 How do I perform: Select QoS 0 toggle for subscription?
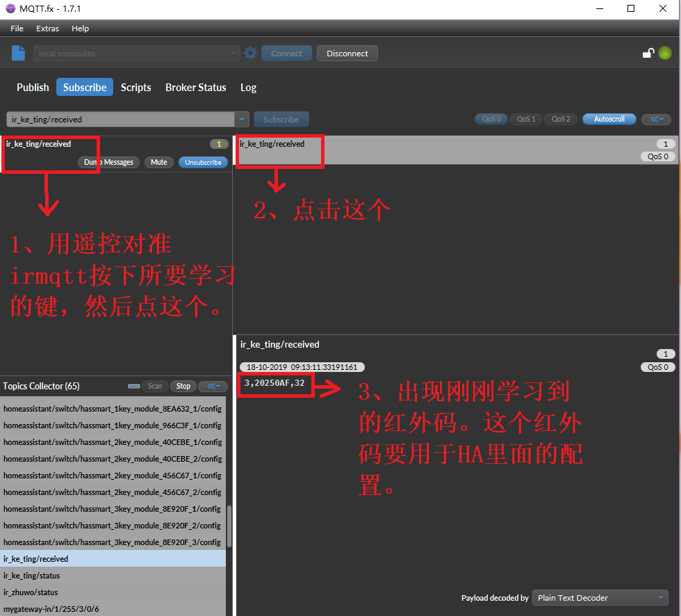point(491,119)
